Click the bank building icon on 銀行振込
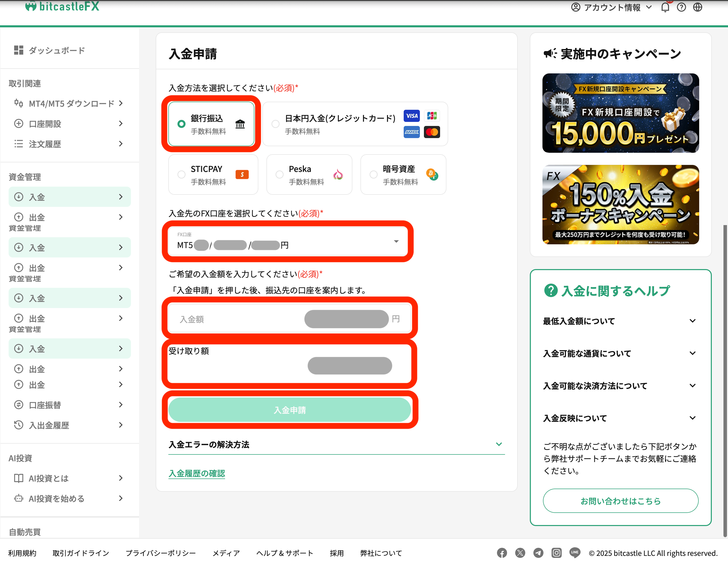 [x=240, y=124]
